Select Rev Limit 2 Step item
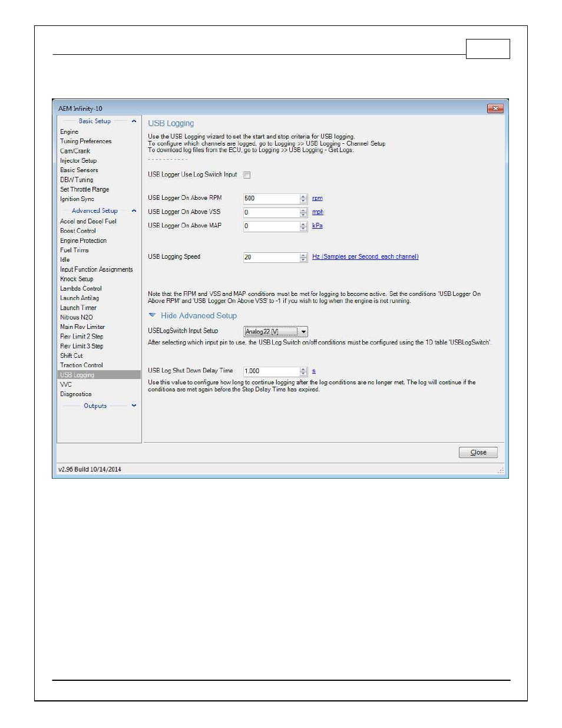The image size is (562, 728). pos(81,337)
